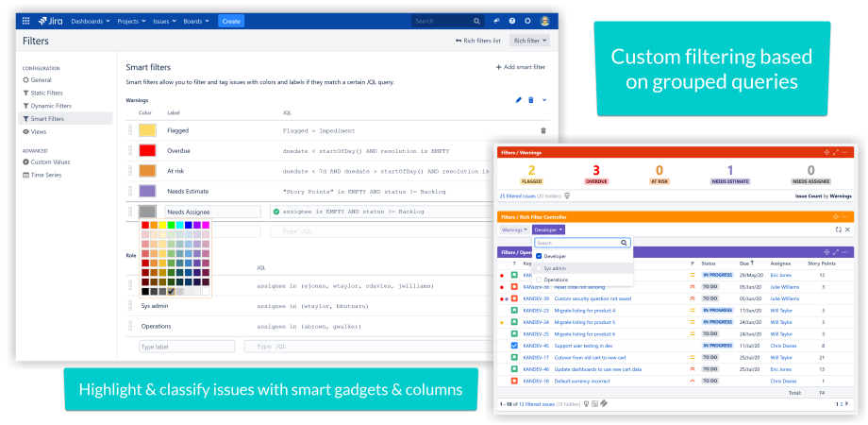
Task: Click Add smart filter
Action: coord(521,68)
